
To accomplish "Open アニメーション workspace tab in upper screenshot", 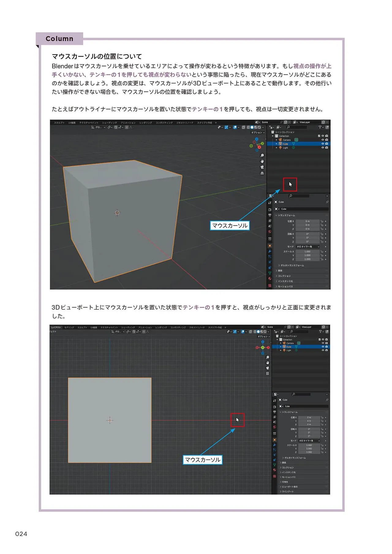I will [128, 123].
